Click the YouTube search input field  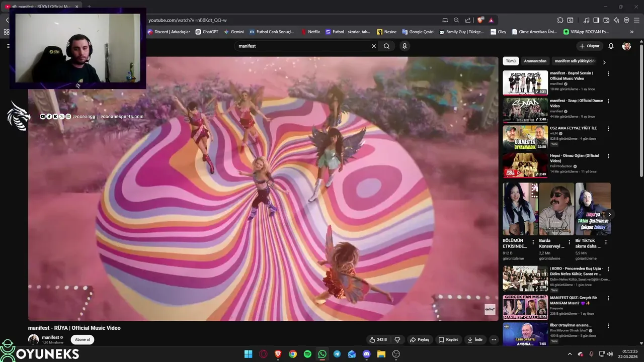tap(302, 46)
